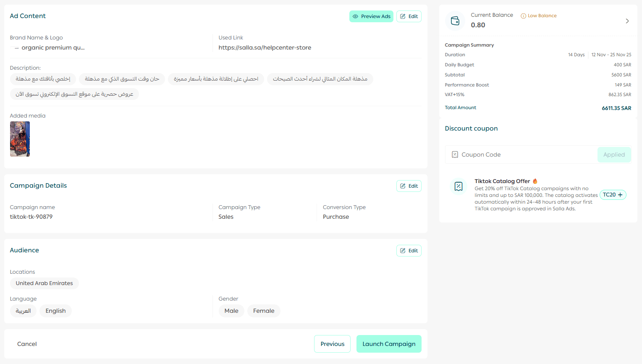Viewport: 642px width, 364px height.
Task: Click the Tiktok Catalog Offer discount icon
Action: click(x=459, y=186)
